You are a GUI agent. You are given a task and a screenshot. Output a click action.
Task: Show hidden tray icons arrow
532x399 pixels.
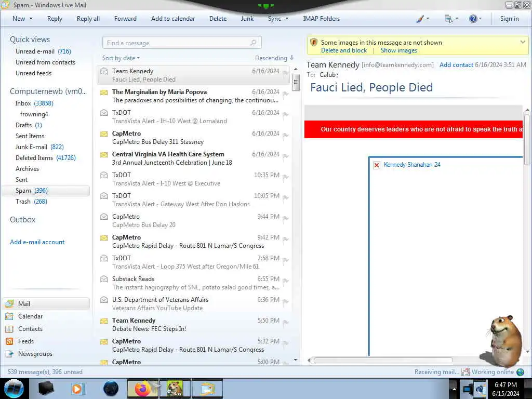click(454, 389)
